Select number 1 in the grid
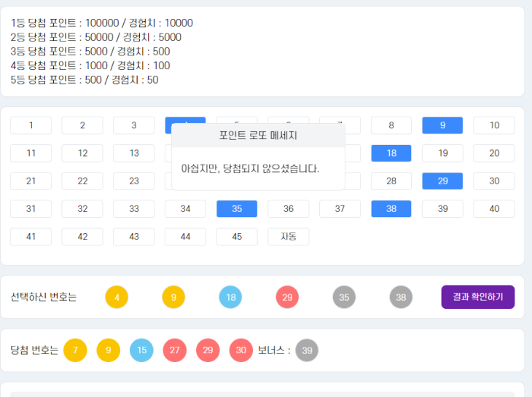The width and height of the screenshot is (532, 397). (x=31, y=125)
